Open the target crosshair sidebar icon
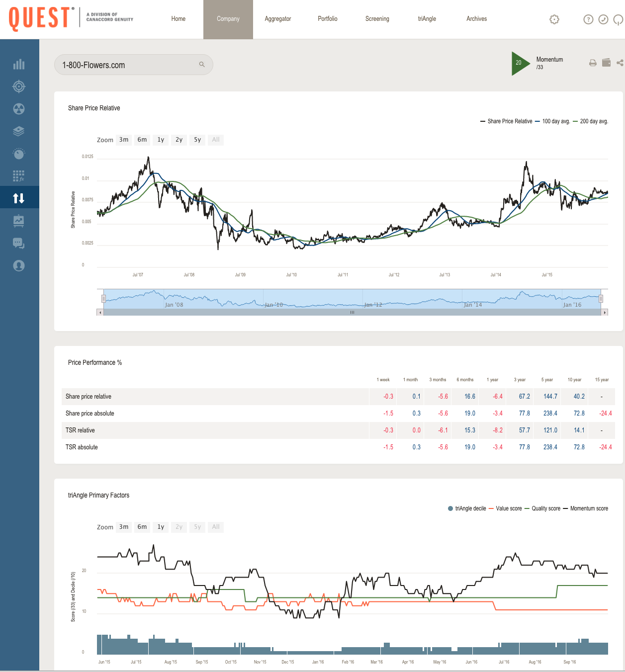The height and width of the screenshot is (672, 625). 19,86
